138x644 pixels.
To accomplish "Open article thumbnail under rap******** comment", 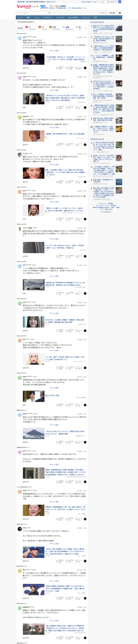I will pos(34,99).
